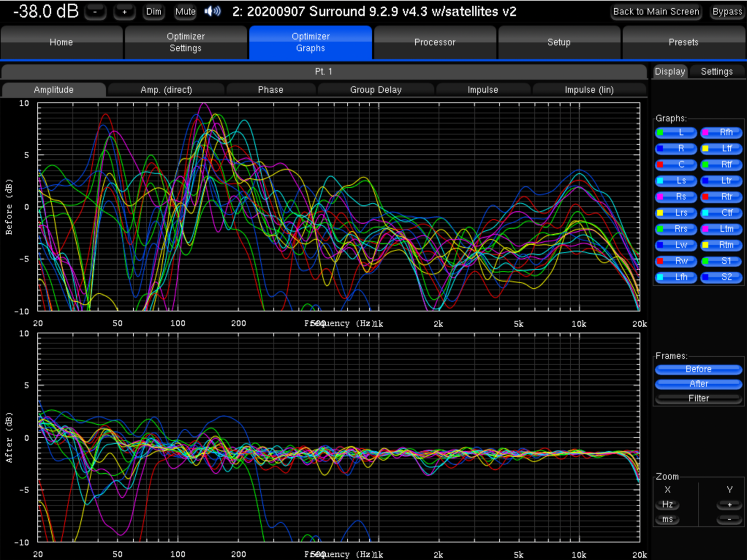Toggle the Bypass button
The height and width of the screenshot is (560, 747).
click(727, 11)
